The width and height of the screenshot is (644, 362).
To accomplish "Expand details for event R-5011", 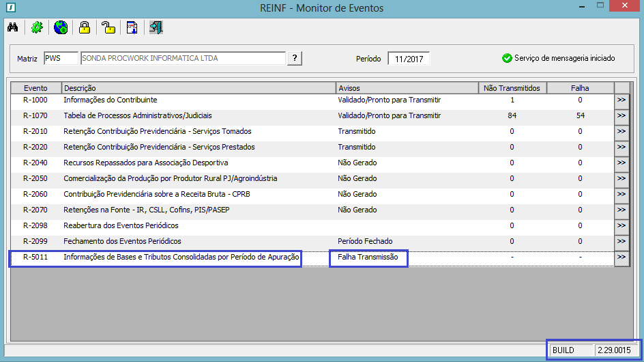I will click(621, 257).
